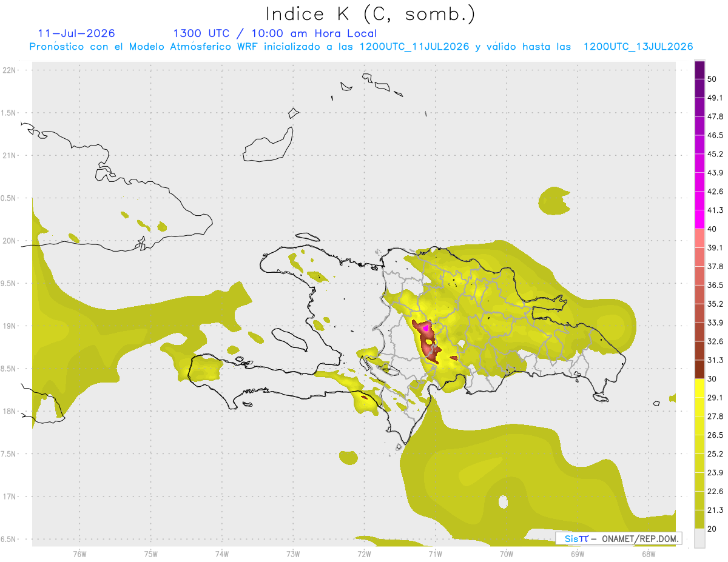The image size is (728, 562).
Task: Click '1300 UTC / 10:00 am Hora Local'
Action: (275, 33)
